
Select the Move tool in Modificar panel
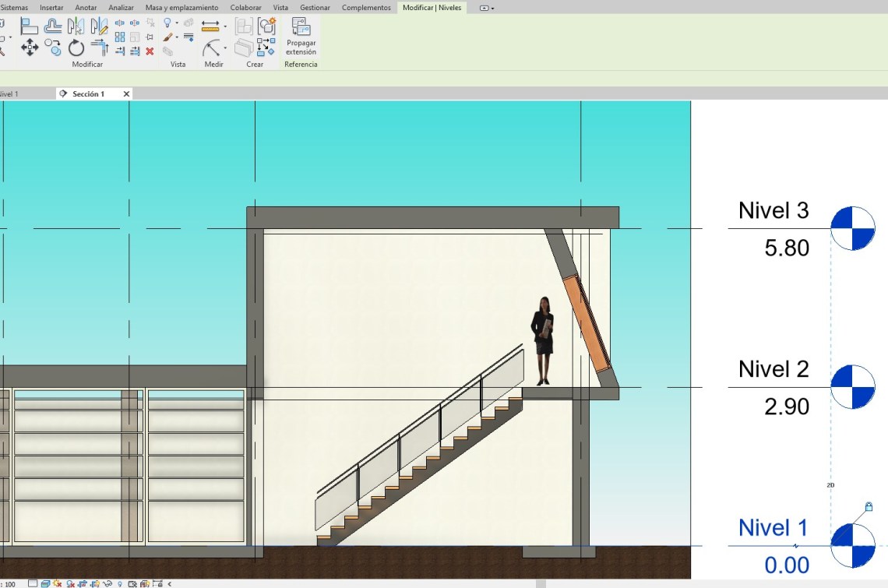tap(30, 48)
